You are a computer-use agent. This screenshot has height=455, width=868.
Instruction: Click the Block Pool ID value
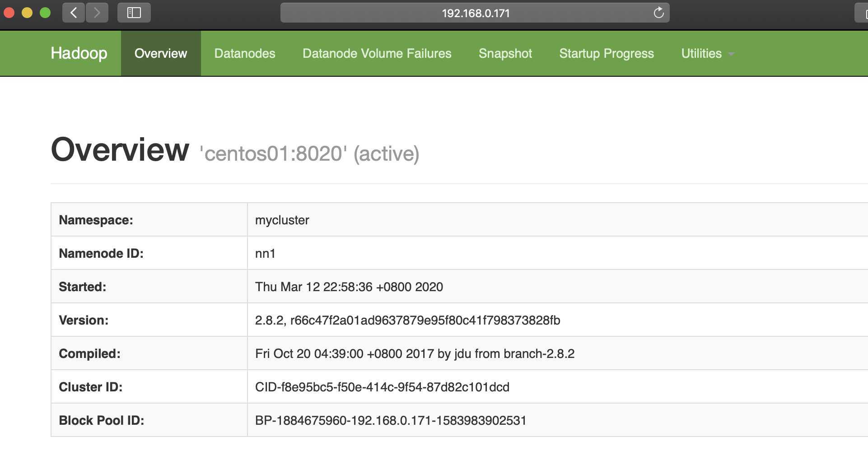[391, 421]
